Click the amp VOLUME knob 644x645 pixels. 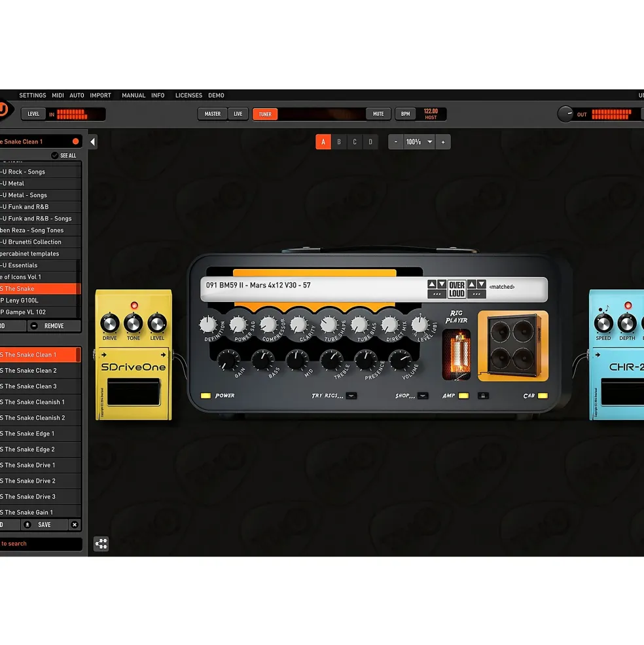(x=400, y=359)
